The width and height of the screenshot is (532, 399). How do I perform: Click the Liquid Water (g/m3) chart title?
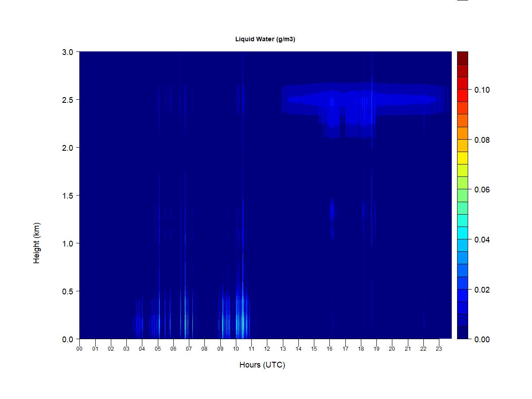pos(265,39)
